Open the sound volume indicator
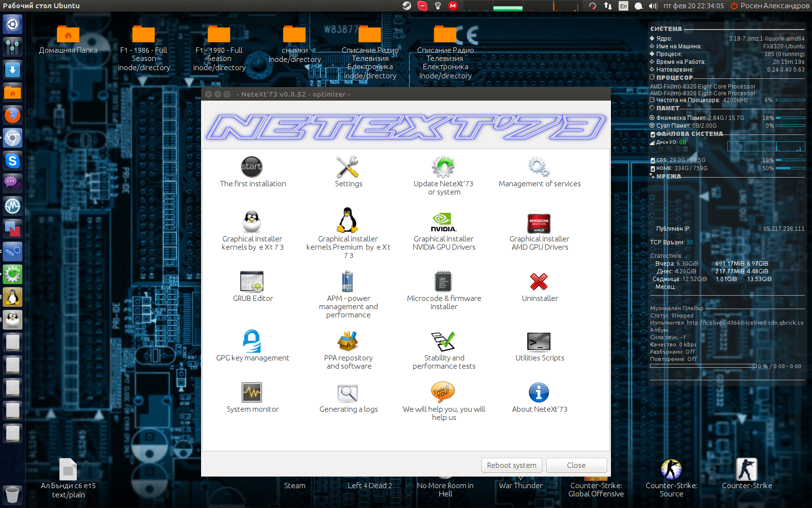Image resolution: width=812 pixels, height=508 pixels. point(653,6)
